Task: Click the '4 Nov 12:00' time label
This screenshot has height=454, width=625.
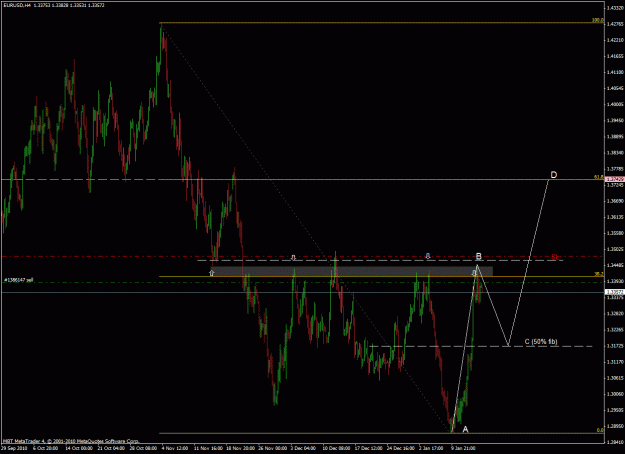Action: [174, 448]
